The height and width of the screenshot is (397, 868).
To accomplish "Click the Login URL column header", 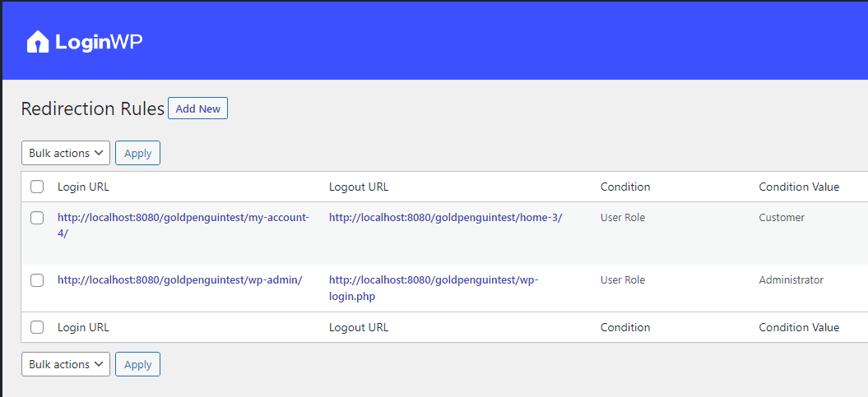I will click(x=83, y=187).
